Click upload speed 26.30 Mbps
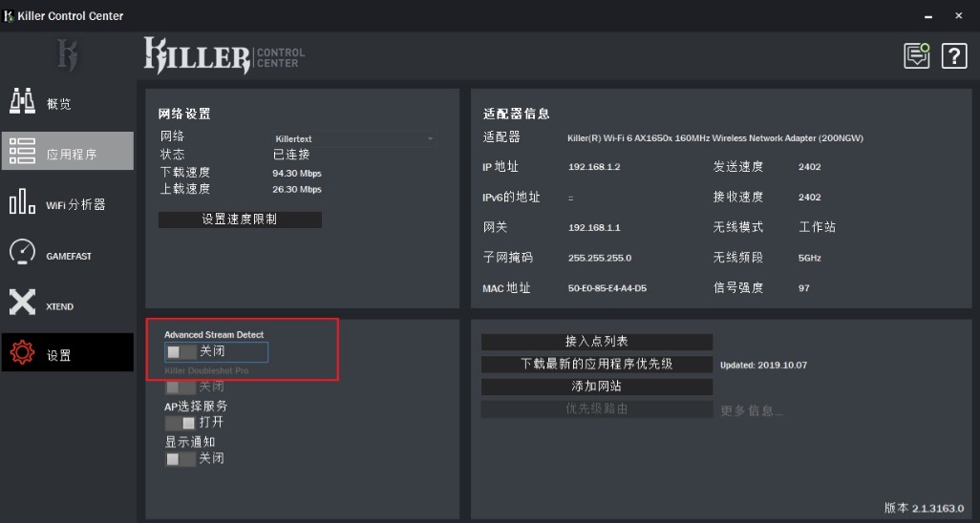This screenshot has width=980, height=523. click(297, 189)
